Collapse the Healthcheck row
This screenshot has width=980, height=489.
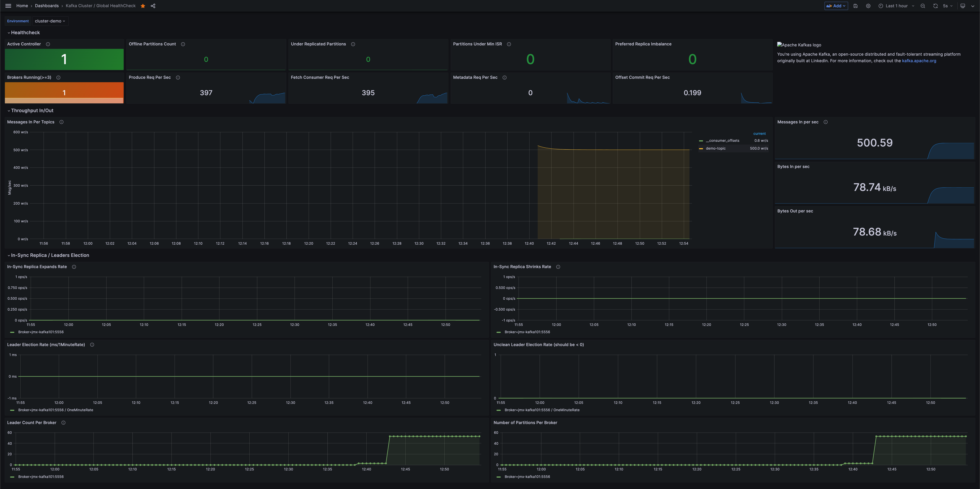tap(25, 33)
